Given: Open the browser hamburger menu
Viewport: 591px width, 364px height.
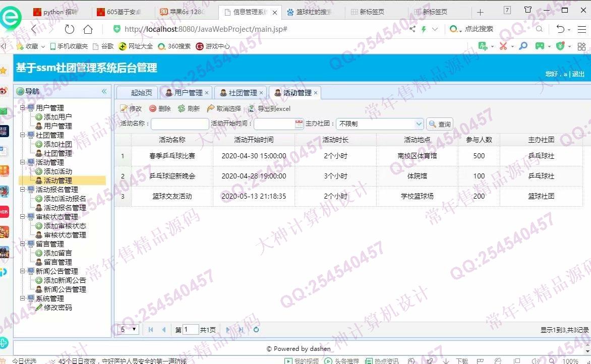Looking at the screenshot, I should click(x=582, y=29).
